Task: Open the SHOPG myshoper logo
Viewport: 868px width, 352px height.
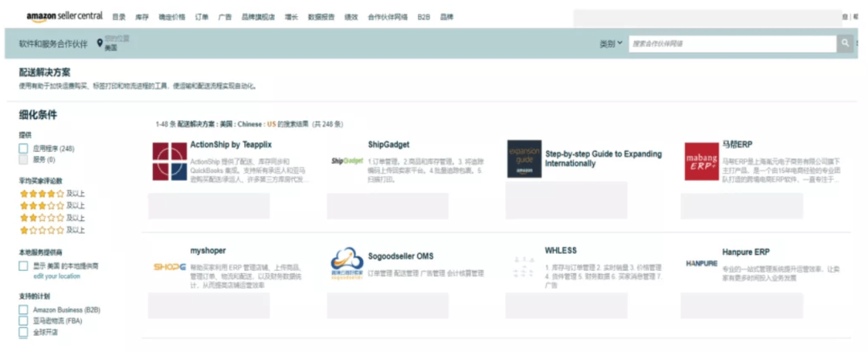Action: click(x=170, y=267)
